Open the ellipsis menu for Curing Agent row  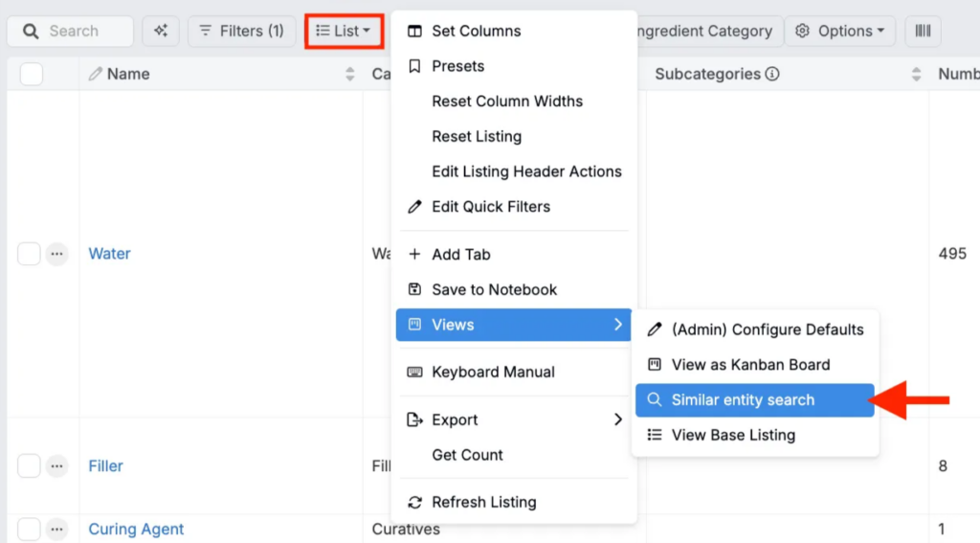pyautogui.click(x=57, y=529)
